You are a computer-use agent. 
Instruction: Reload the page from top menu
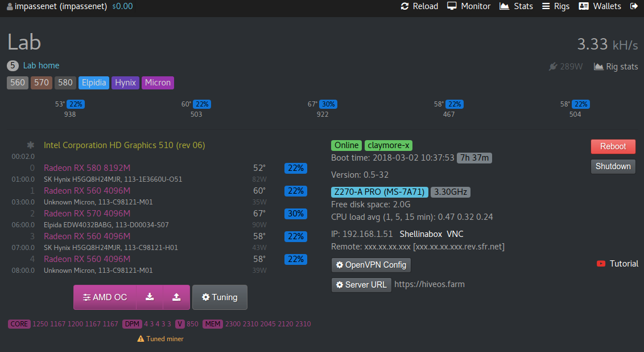tap(419, 6)
